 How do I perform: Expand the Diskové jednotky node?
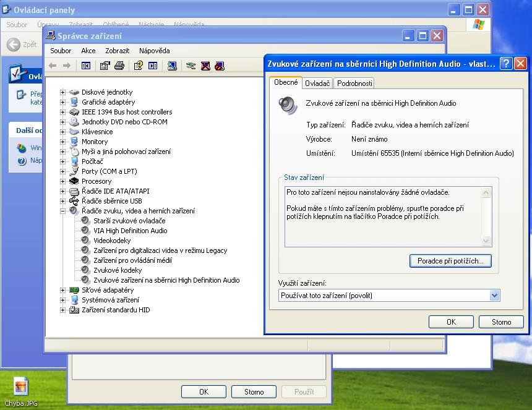pos(62,92)
